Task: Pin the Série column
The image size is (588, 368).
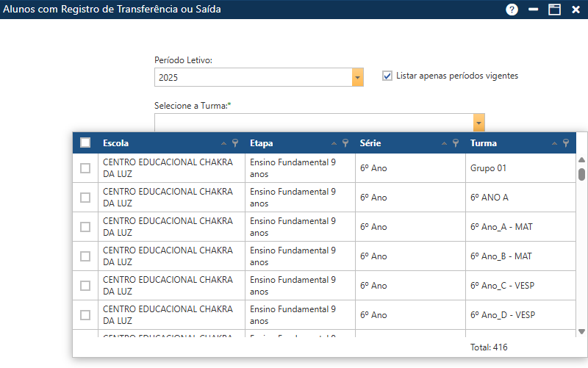Action: pyautogui.click(x=456, y=143)
